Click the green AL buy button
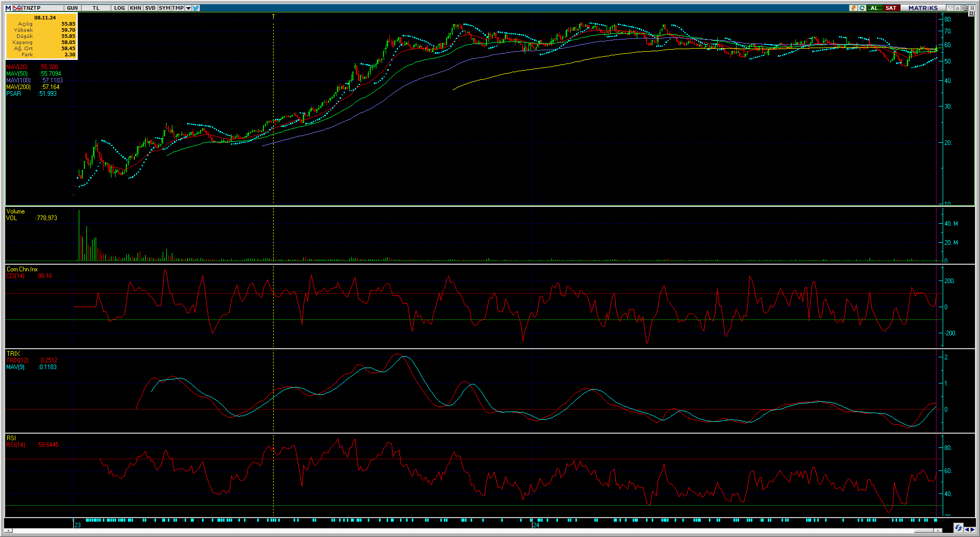The height and width of the screenshot is (537, 980). click(x=874, y=8)
